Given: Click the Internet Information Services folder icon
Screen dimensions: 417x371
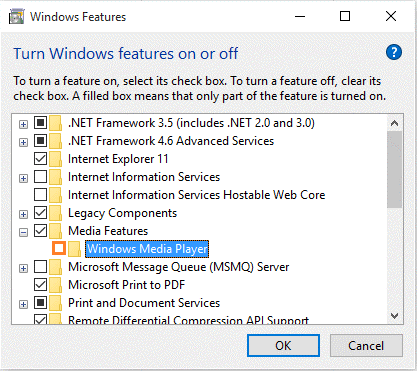Looking at the screenshot, I should 55,177.
